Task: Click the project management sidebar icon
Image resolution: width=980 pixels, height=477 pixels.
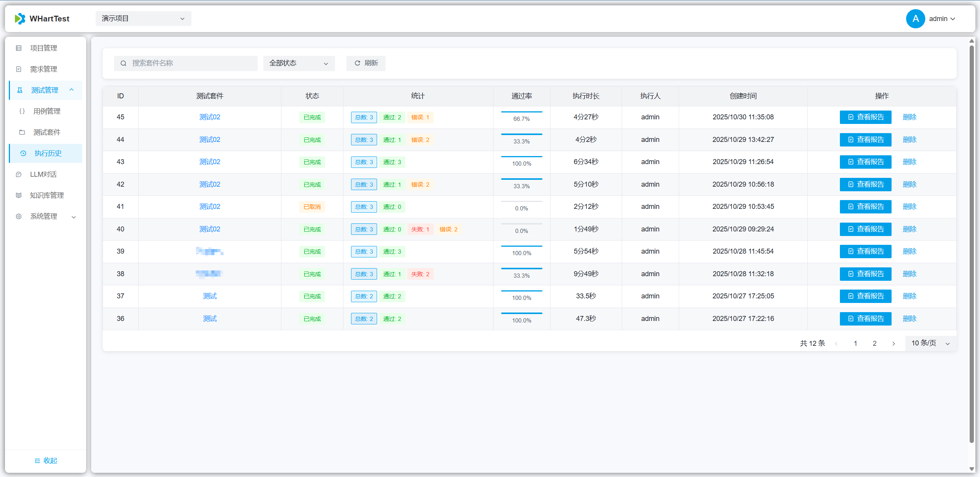Action: pyautogui.click(x=19, y=48)
